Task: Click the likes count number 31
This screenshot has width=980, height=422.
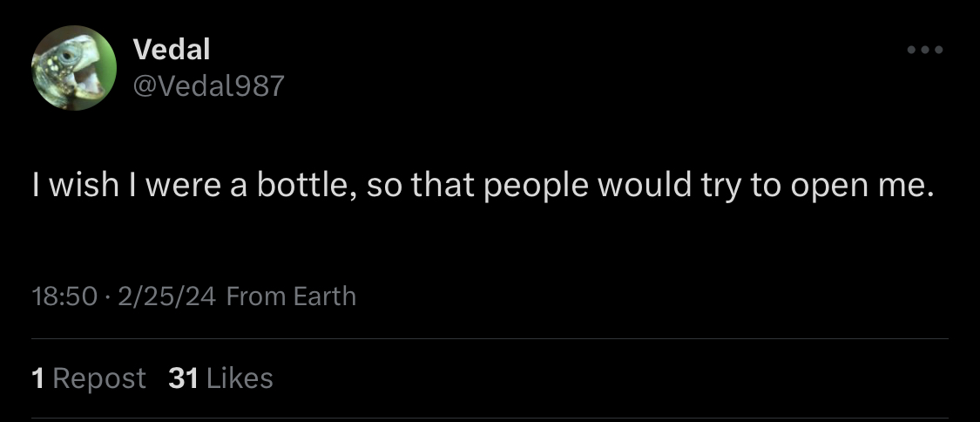Action: (x=183, y=378)
